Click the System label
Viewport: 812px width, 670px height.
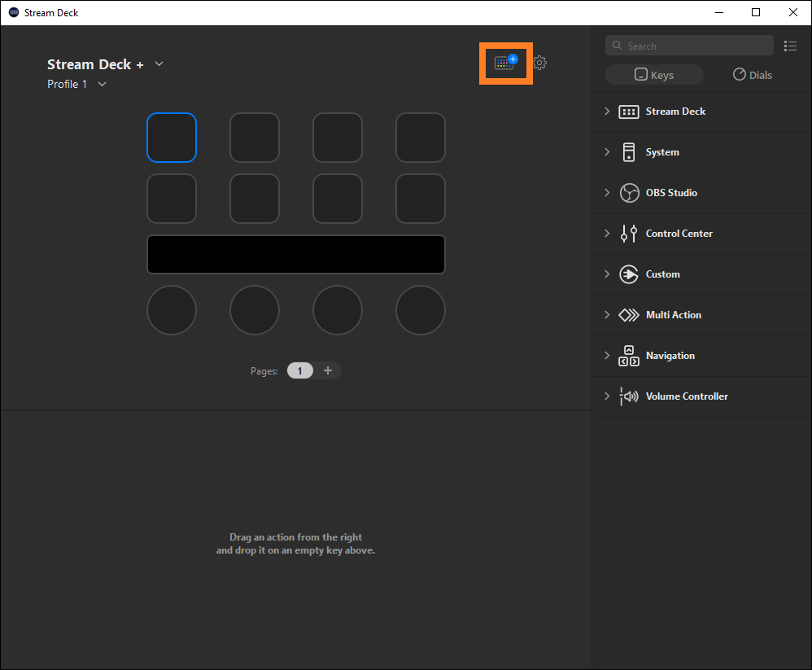point(661,152)
